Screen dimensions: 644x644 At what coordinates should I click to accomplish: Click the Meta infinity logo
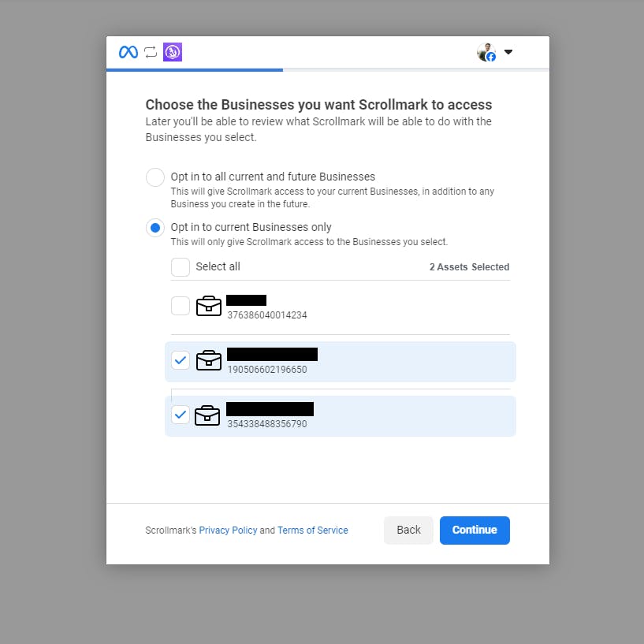click(x=128, y=52)
